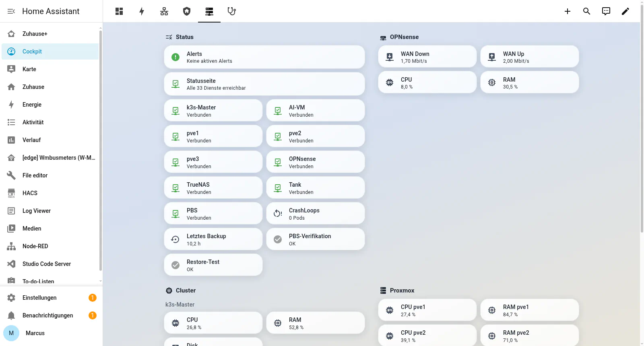Select Cockpit in the sidebar
The height and width of the screenshot is (346, 644).
point(50,51)
